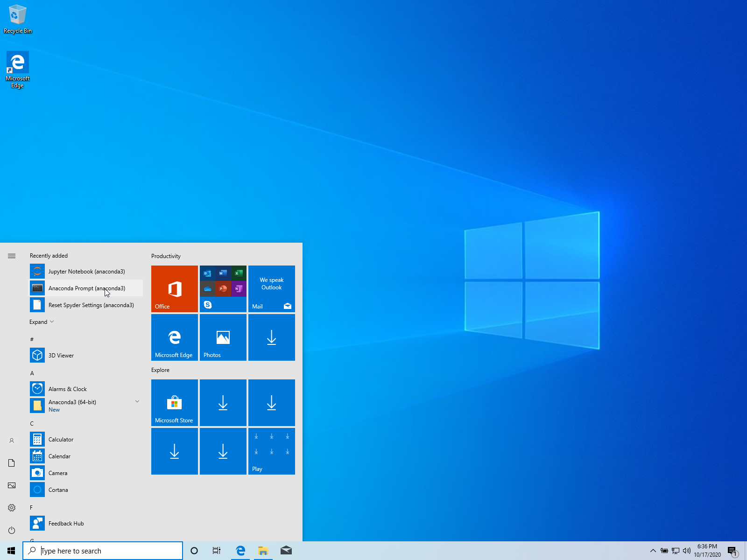
Task: Open Cortana from app list
Action: click(86, 490)
